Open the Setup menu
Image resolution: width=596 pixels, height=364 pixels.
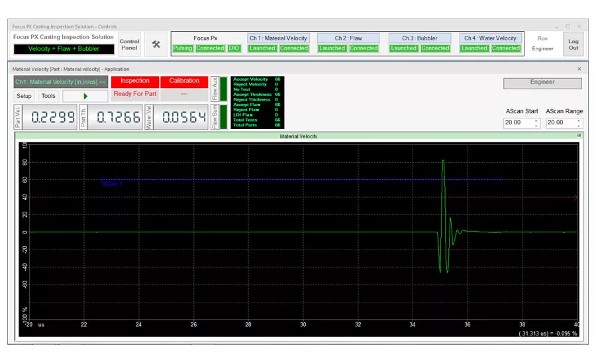pyautogui.click(x=24, y=96)
